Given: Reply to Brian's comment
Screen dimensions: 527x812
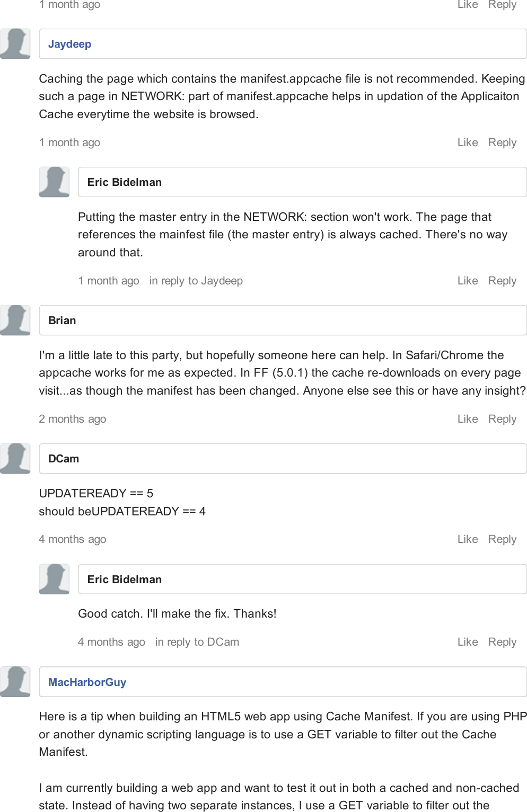Looking at the screenshot, I should tap(502, 419).
